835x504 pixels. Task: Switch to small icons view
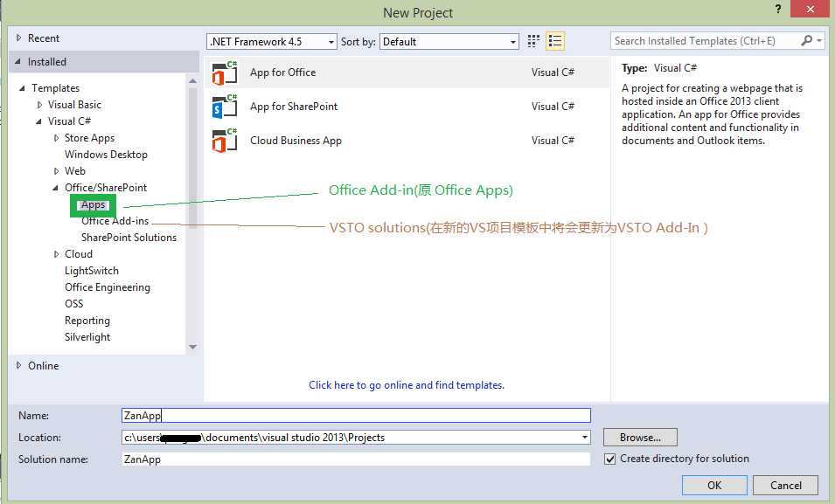(x=533, y=41)
